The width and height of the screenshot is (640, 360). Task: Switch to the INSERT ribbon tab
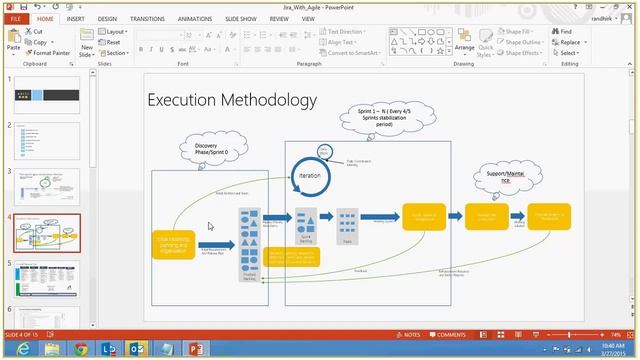76,19
